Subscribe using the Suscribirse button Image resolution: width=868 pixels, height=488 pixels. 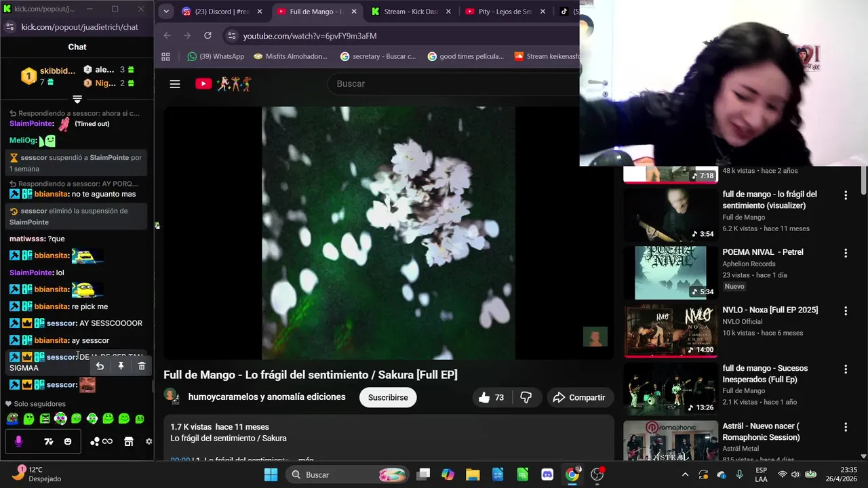point(388,398)
